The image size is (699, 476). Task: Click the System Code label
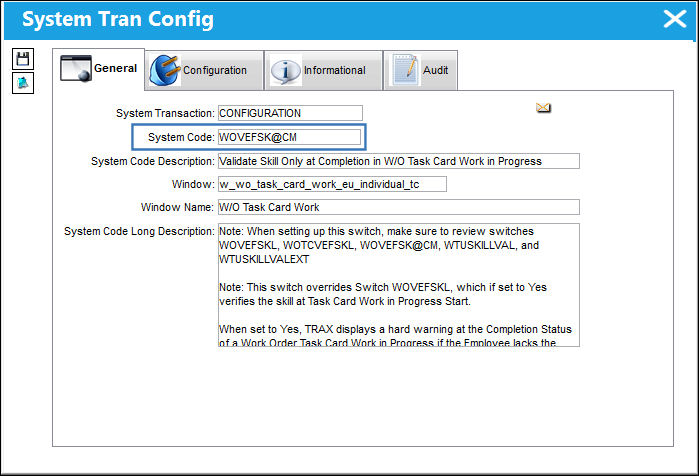point(181,137)
